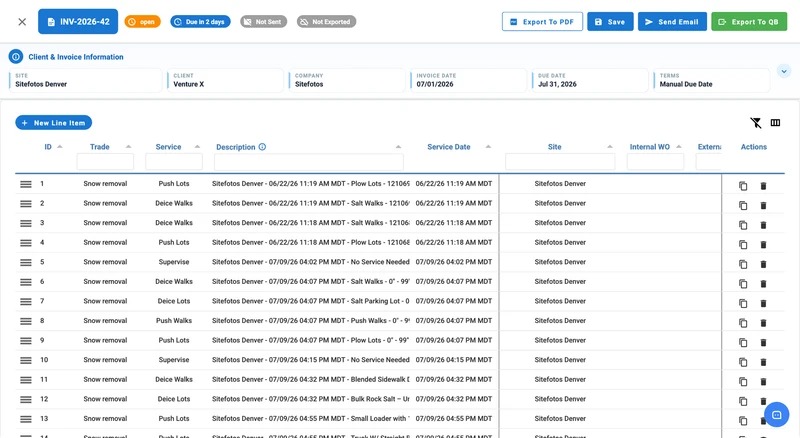
Task: Duplicate line item 7
Action: click(x=743, y=303)
